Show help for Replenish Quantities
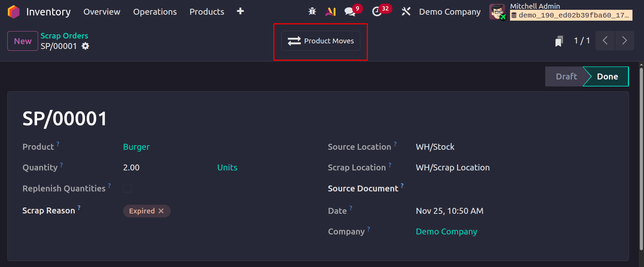Image resolution: width=644 pixels, height=267 pixels. click(109, 185)
